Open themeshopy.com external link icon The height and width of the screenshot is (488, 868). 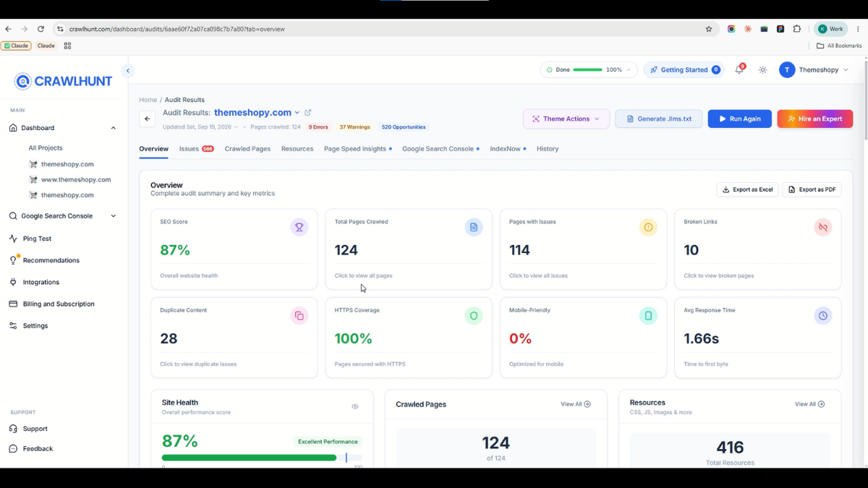click(x=308, y=113)
